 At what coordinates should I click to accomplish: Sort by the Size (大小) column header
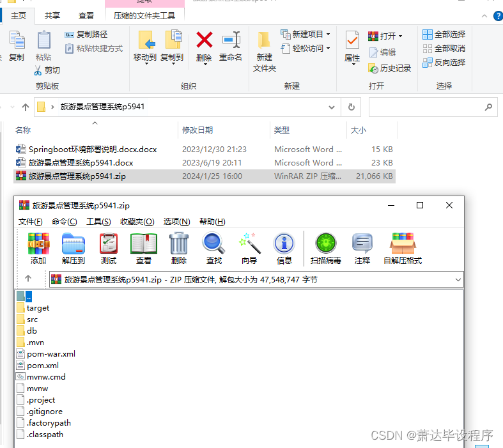click(359, 130)
